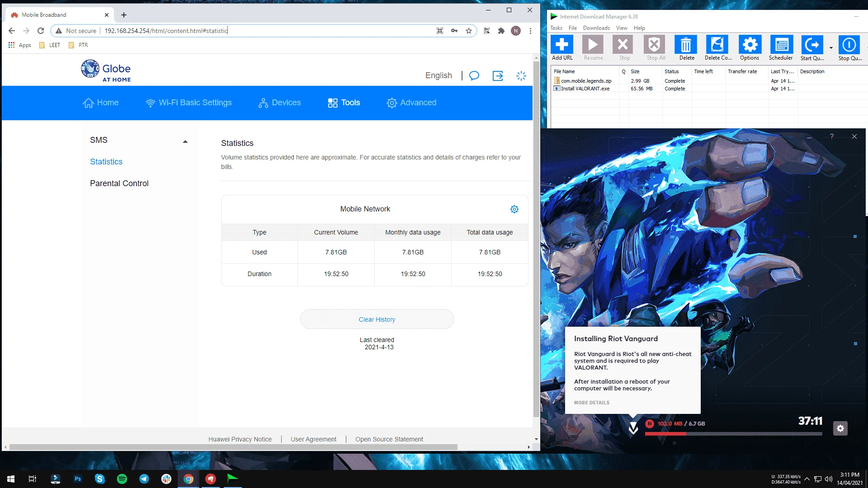Open the Devices tab
Viewport: 868px width, 488px height.
pyautogui.click(x=279, y=103)
